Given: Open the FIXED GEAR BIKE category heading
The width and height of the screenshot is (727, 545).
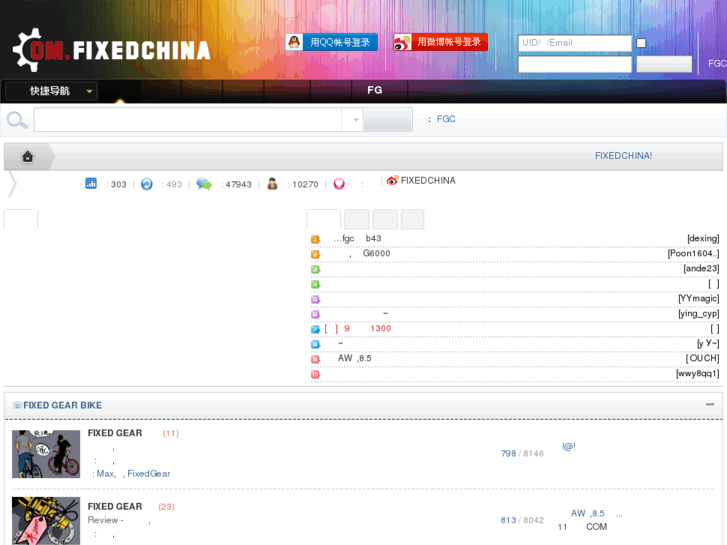Looking at the screenshot, I should point(63,405).
